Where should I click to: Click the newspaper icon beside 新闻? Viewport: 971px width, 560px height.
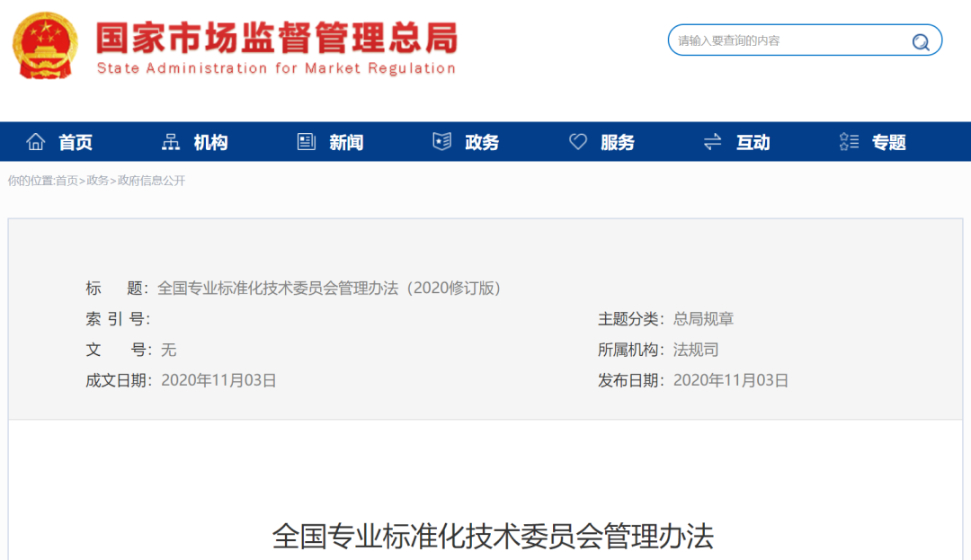tap(306, 142)
